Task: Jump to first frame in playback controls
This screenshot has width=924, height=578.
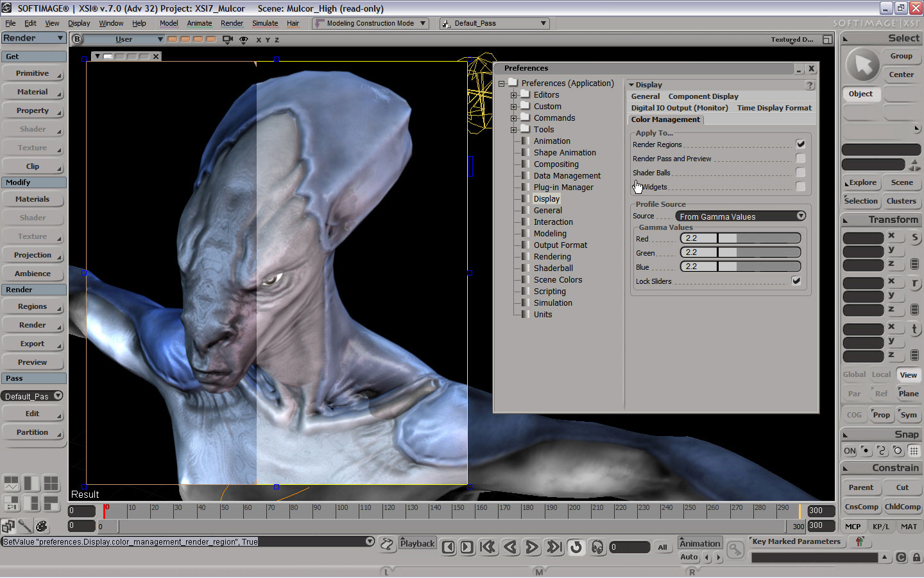Action: tap(488, 547)
